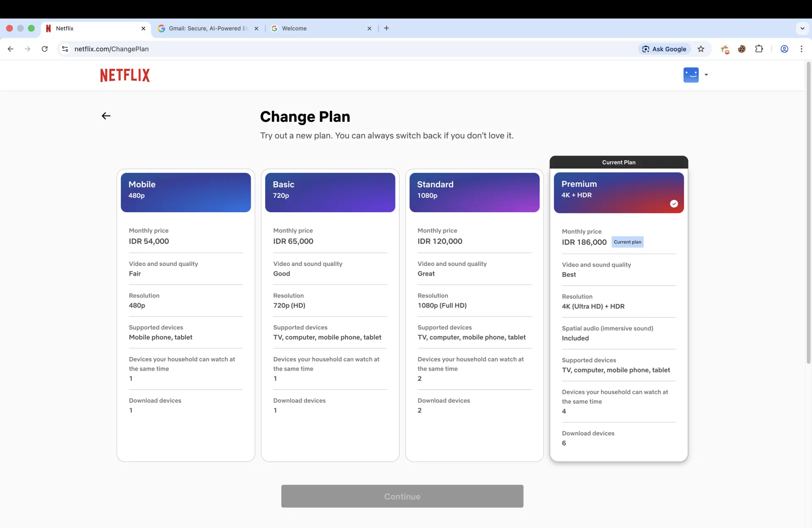Click the Continue button
812x528 pixels.
coord(402,496)
